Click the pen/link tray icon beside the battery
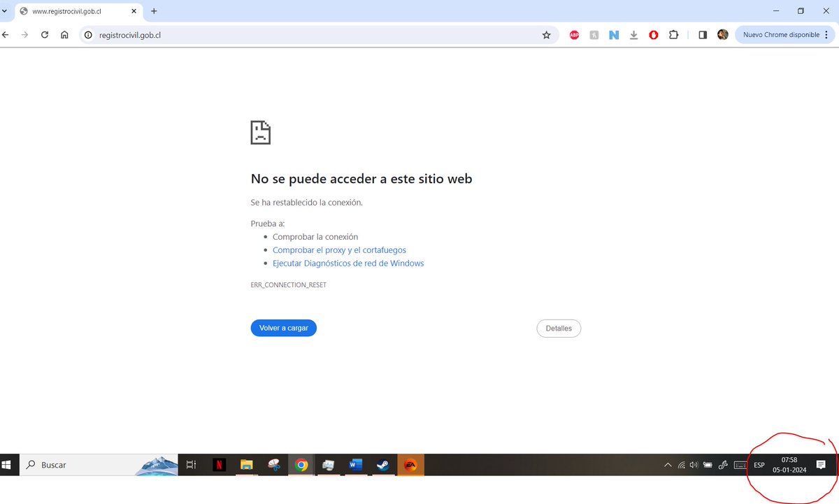 [x=724, y=464]
